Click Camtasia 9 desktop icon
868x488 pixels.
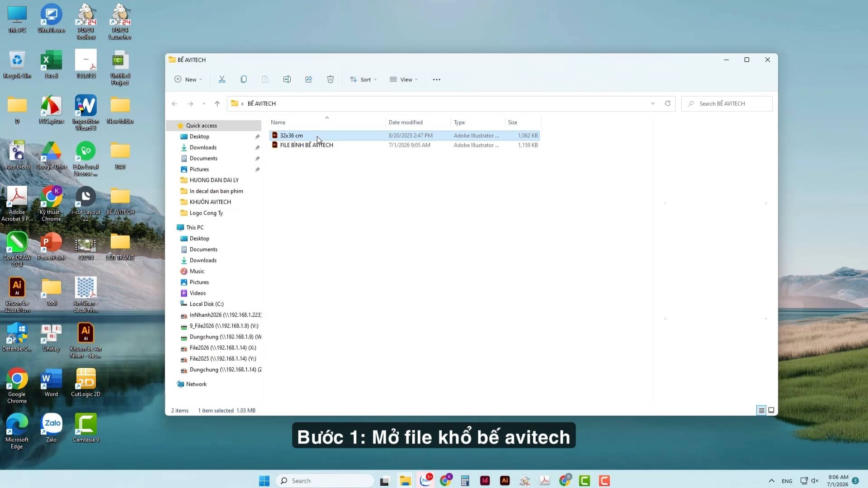(85, 427)
